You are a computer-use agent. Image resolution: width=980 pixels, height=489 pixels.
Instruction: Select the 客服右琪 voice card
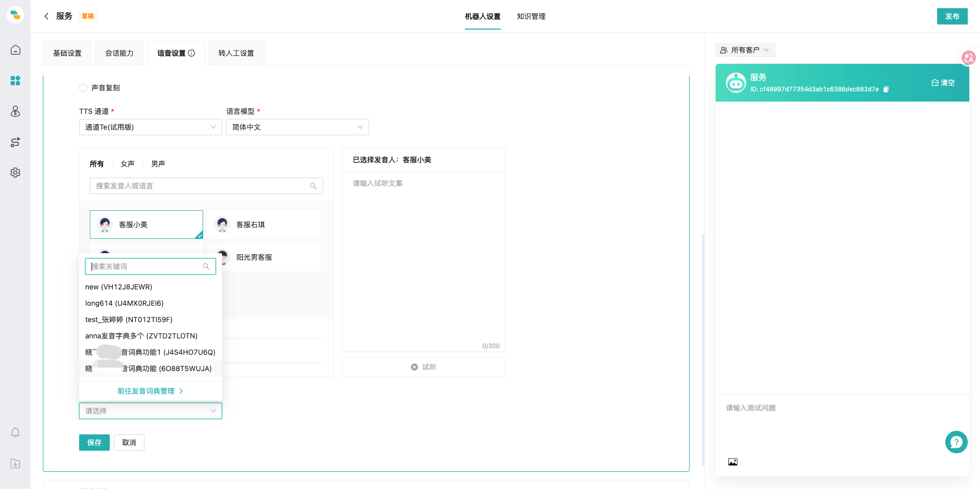264,225
